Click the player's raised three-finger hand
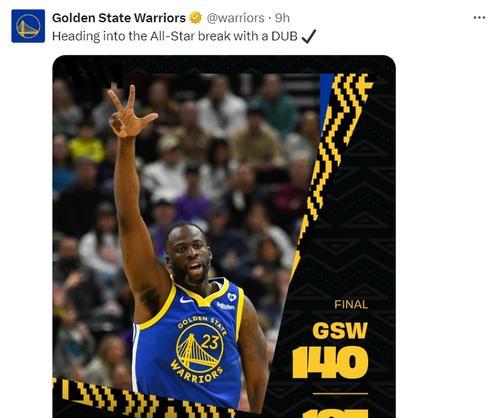500x418 pixels. [130, 113]
